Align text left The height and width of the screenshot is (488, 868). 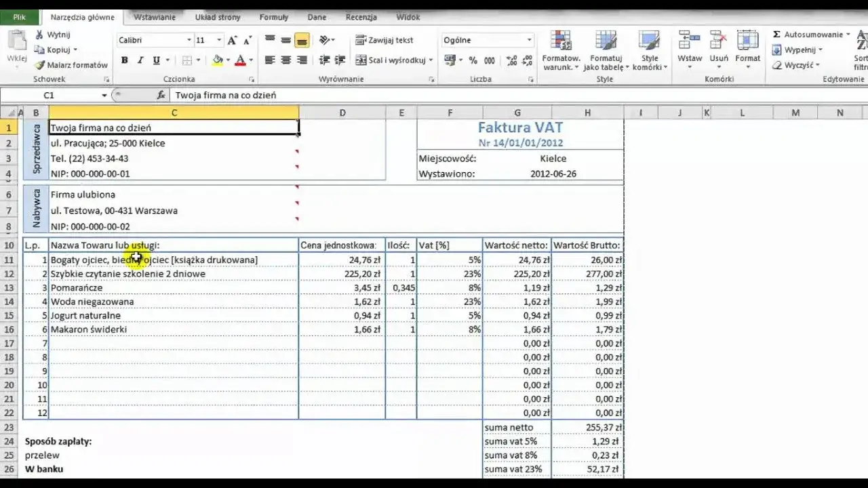tap(270, 60)
